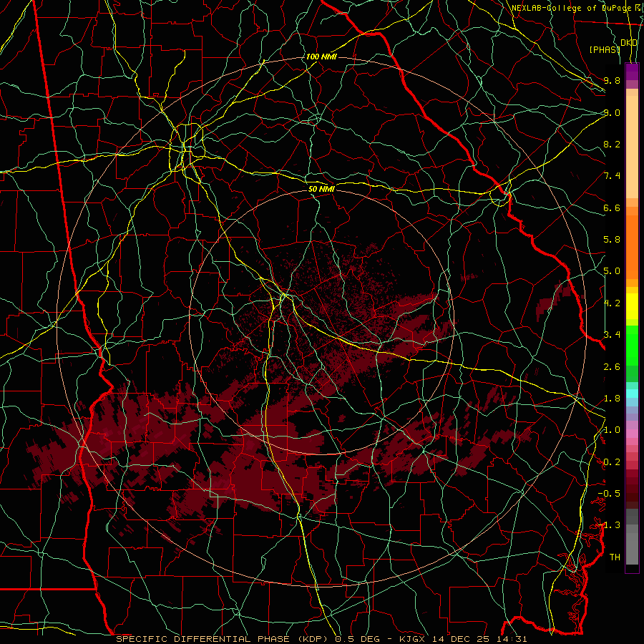
Task: Click the 5.8 value on the scale
Action: click(x=612, y=240)
